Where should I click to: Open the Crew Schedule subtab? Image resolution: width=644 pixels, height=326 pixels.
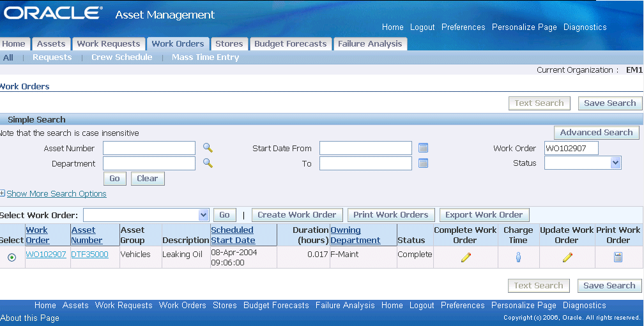click(x=121, y=57)
